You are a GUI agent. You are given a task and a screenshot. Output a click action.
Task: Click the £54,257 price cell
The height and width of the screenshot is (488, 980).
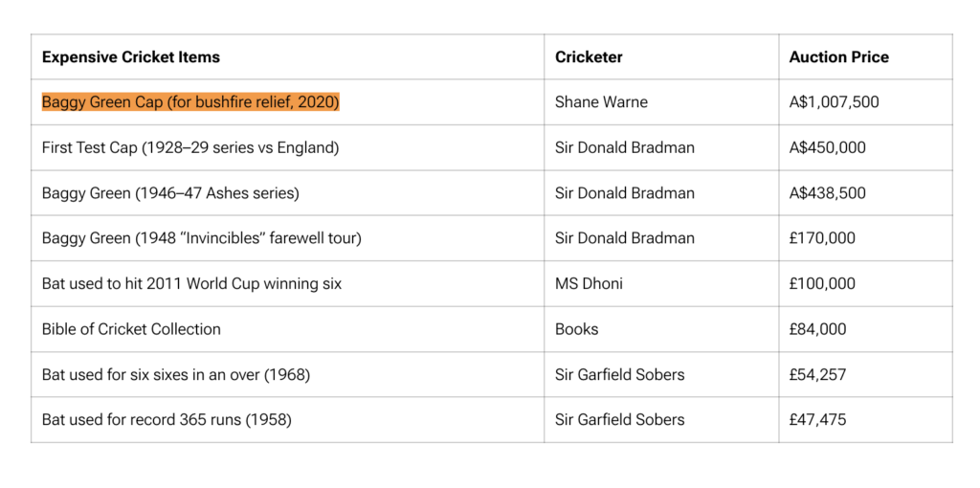[x=817, y=375]
